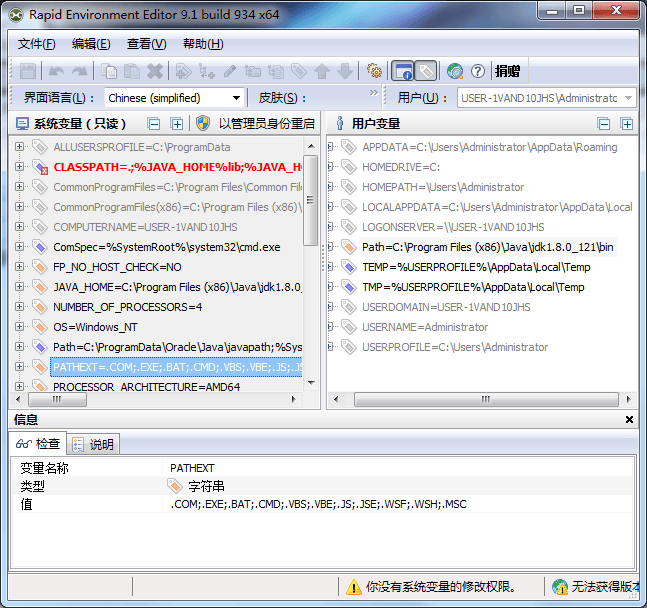This screenshot has width=647, height=608.
Task: Click the PATHEXT value text in info panel
Action: point(318,504)
